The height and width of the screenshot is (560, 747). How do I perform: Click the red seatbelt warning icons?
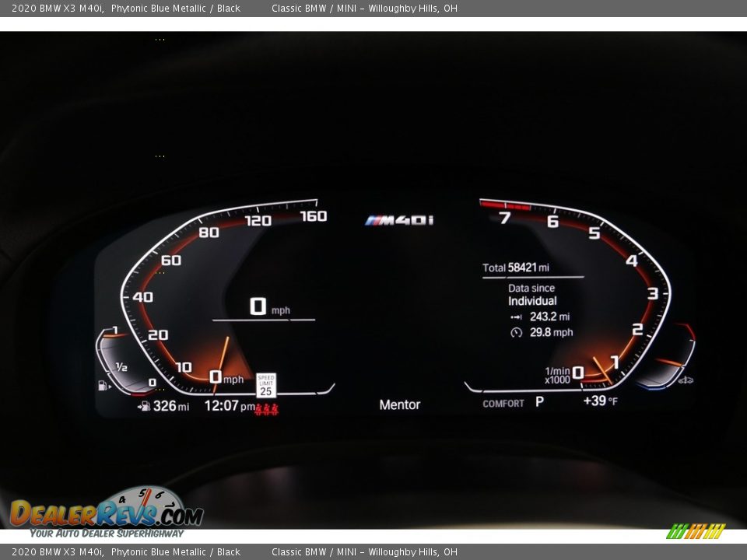click(x=267, y=408)
